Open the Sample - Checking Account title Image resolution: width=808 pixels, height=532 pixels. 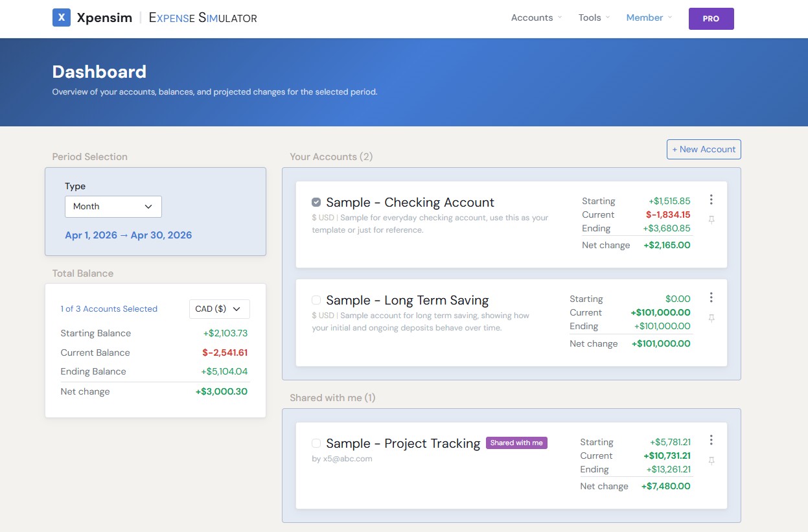point(410,202)
